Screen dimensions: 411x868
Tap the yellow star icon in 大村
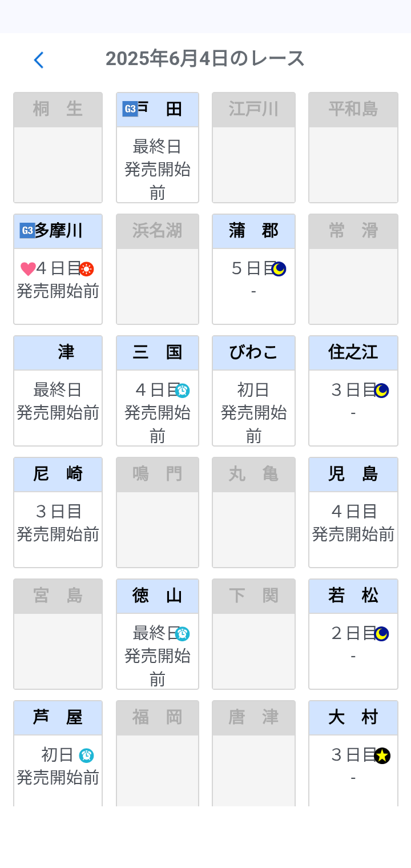point(382,756)
